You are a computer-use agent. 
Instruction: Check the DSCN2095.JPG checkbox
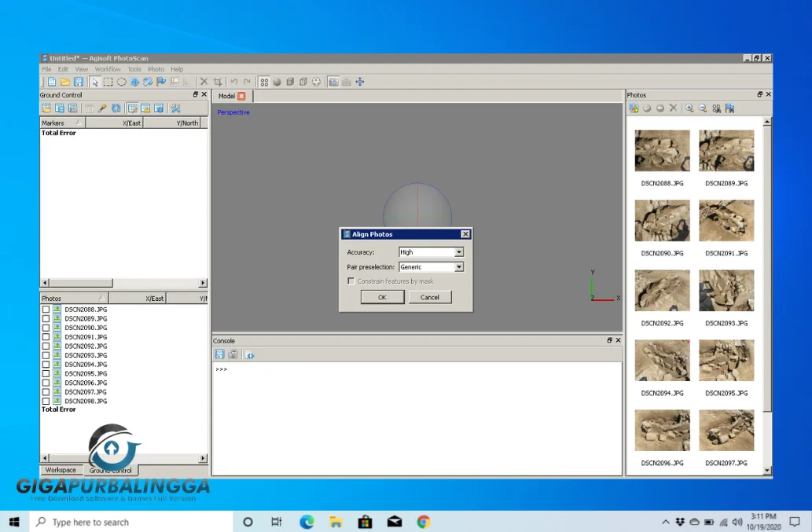[46, 373]
